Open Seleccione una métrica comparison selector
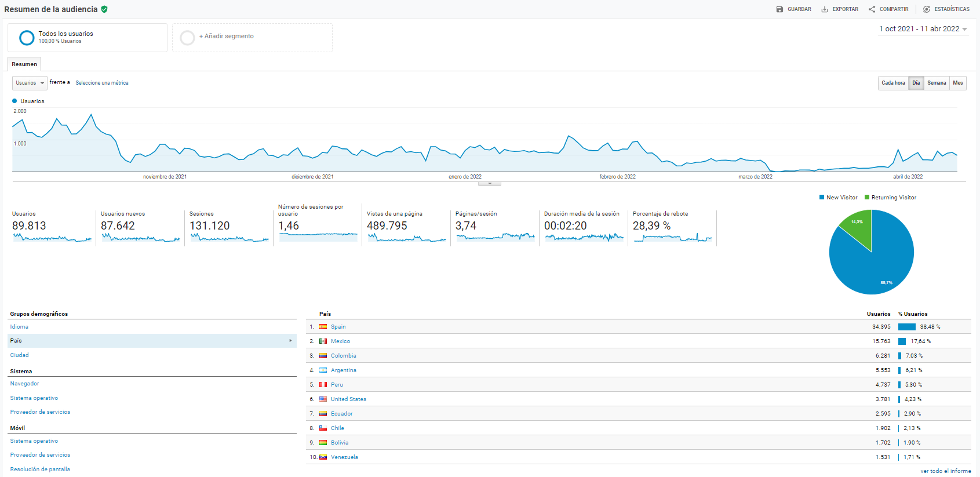 [102, 83]
